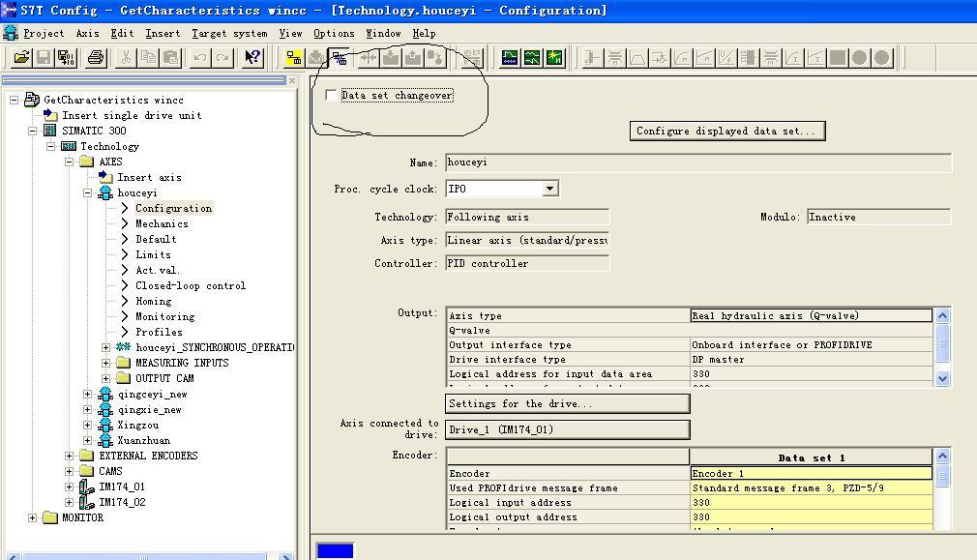Image resolution: width=977 pixels, height=560 pixels.
Task: Open the Proc. cycle clock IPO dropdown
Action: (x=549, y=189)
